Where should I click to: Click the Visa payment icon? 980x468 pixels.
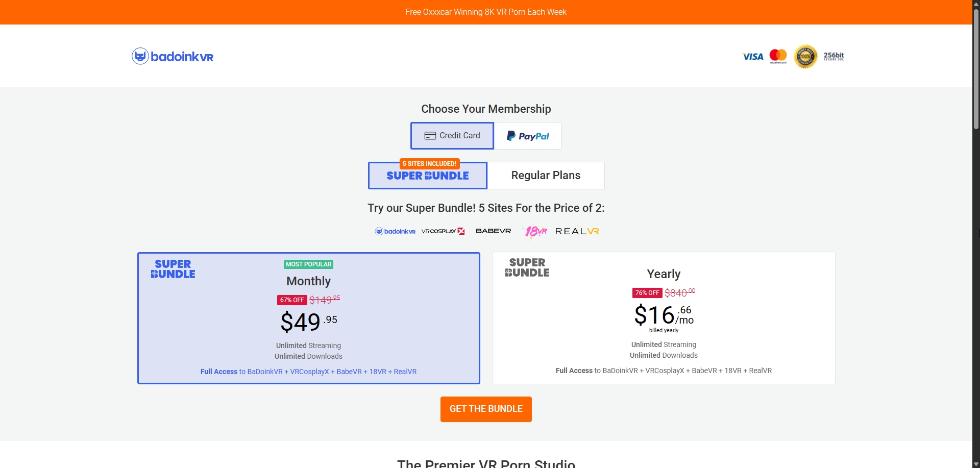point(752,56)
